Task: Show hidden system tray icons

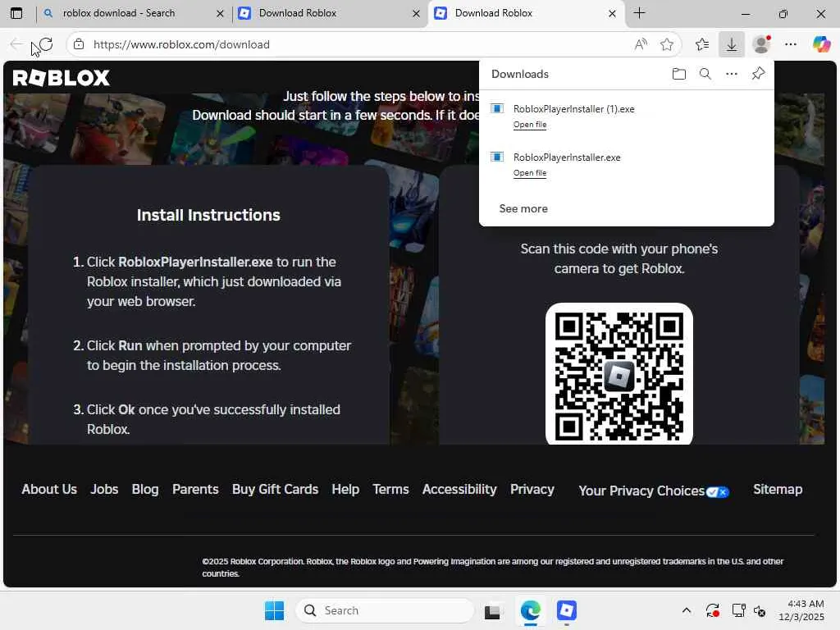Action: click(x=687, y=610)
